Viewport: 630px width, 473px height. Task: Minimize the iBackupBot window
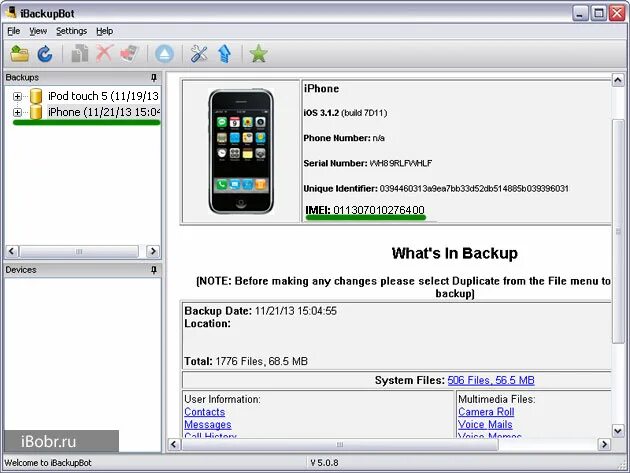click(579, 13)
